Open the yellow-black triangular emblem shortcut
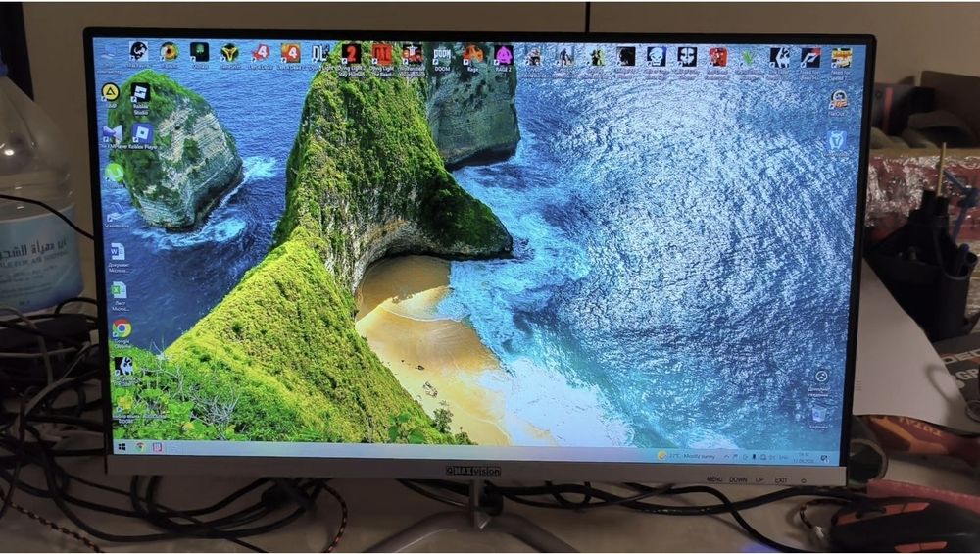 (x=230, y=55)
